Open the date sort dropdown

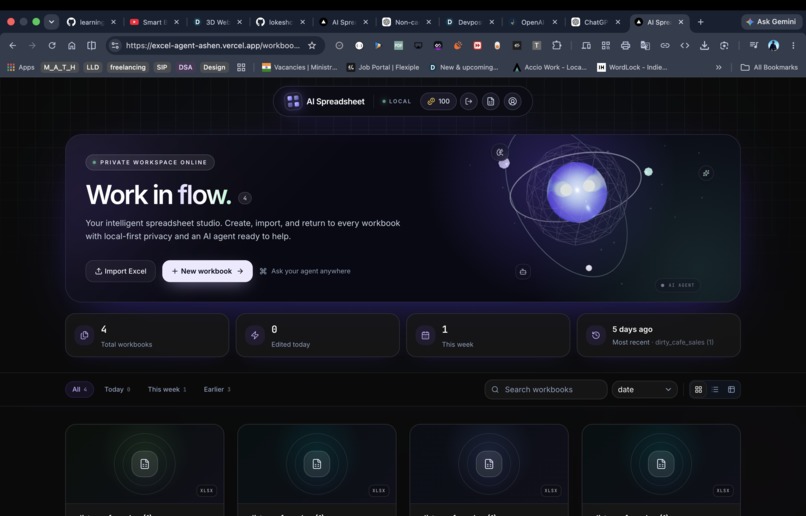coord(645,389)
